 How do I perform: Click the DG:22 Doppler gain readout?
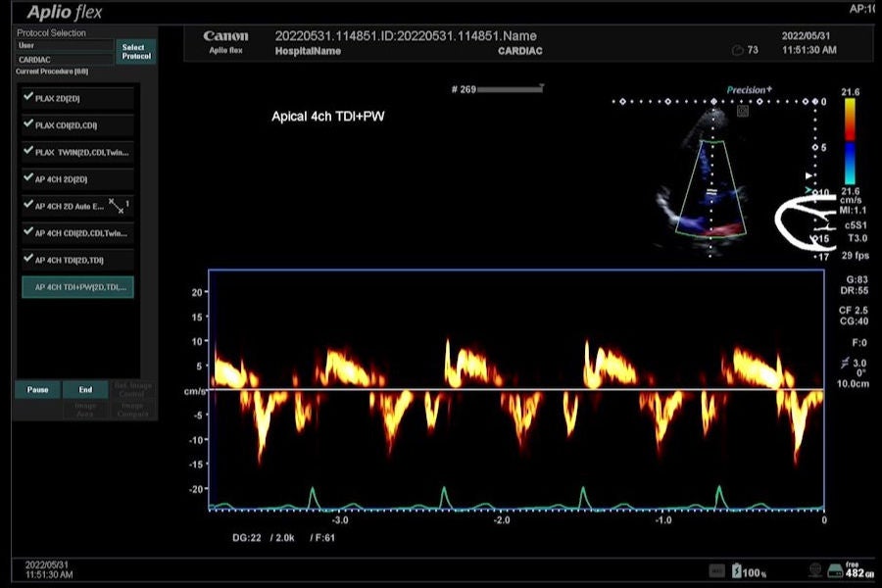247,538
